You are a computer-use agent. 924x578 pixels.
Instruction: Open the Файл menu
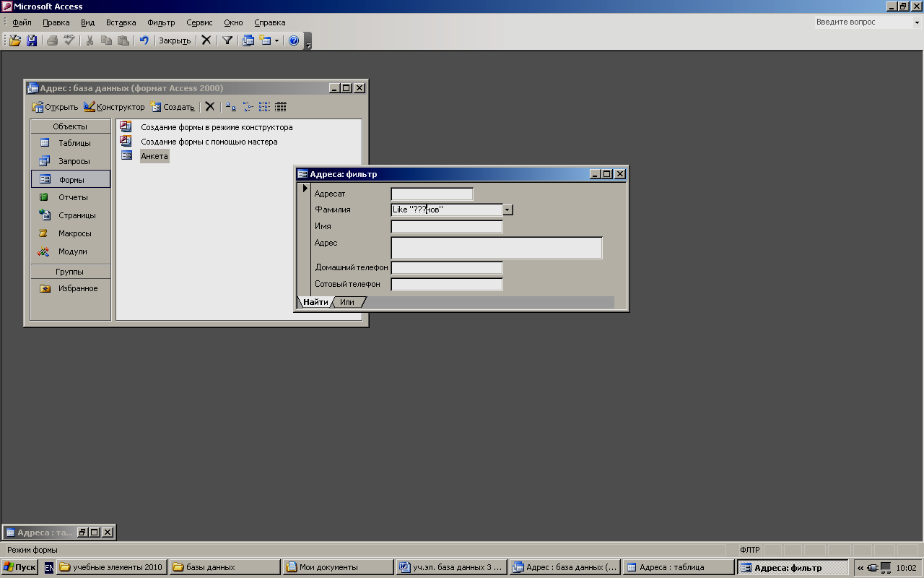click(x=22, y=22)
